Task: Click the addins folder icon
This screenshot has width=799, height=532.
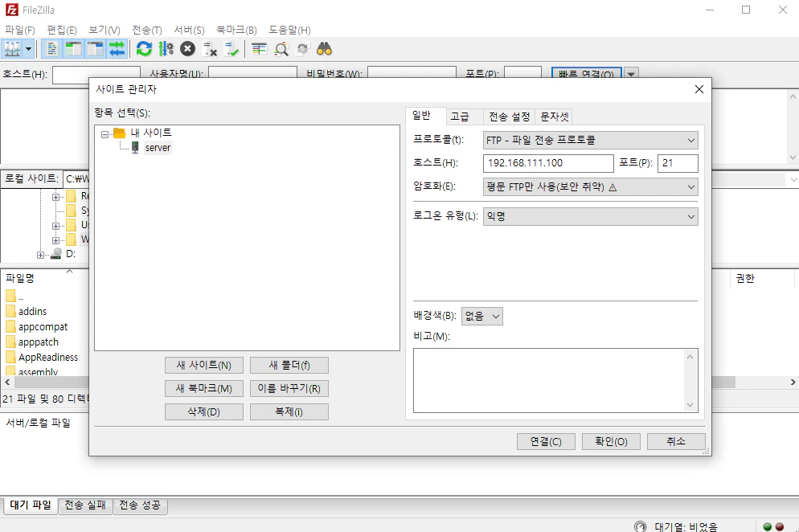Action: pyautogui.click(x=10, y=311)
